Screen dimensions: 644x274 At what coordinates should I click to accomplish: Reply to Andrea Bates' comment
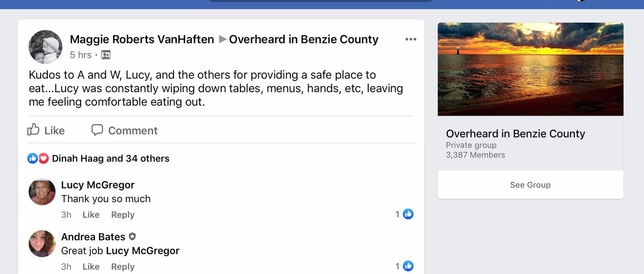[x=123, y=266]
